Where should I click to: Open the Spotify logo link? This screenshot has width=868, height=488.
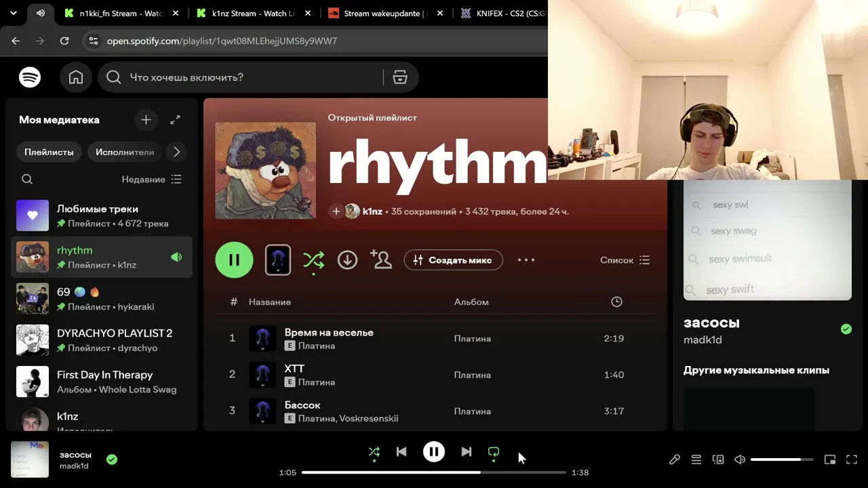tap(30, 77)
